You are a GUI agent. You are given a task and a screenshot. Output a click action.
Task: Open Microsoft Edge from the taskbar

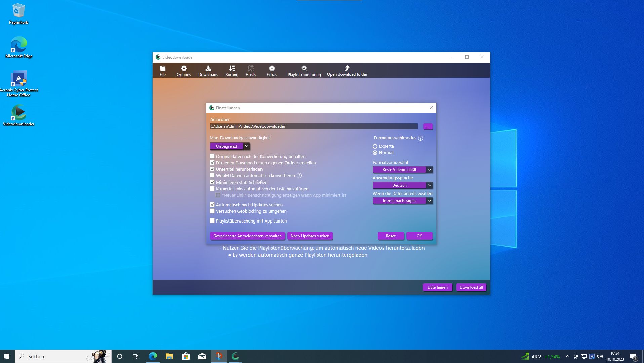153,356
